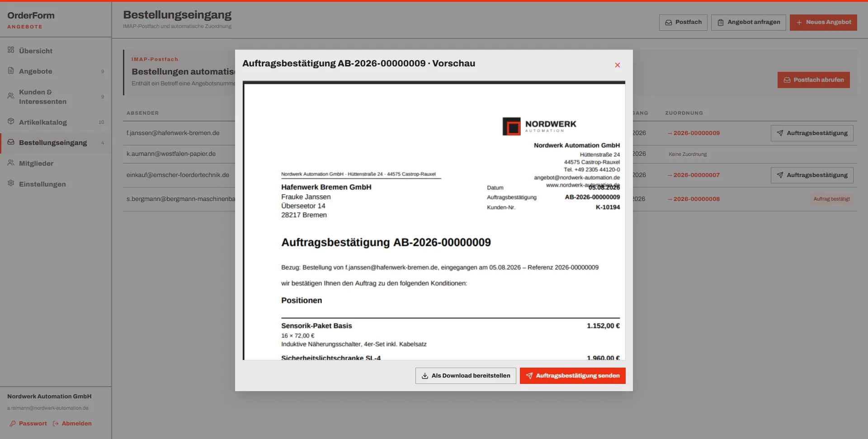Click Auftragsbestätigung button for 2026-00000009 row
The height and width of the screenshot is (439, 868).
point(812,133)
